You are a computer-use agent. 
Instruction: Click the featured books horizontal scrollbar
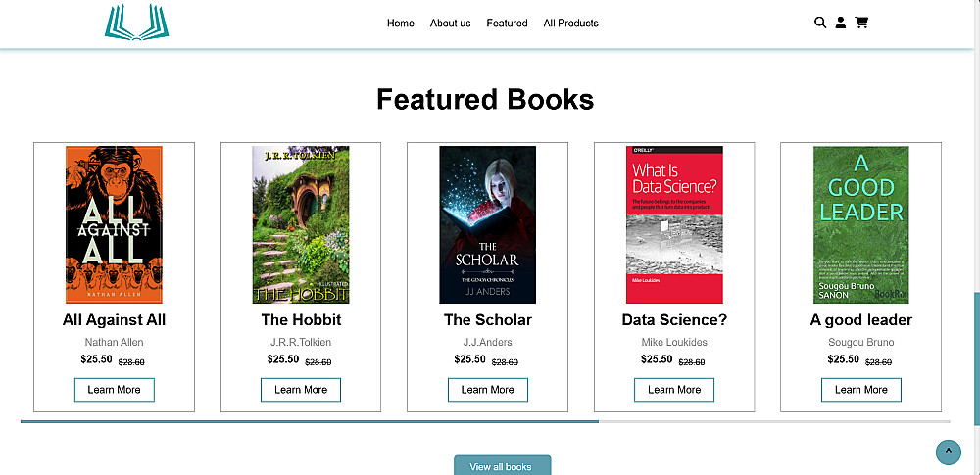click(x=309, y=421)
